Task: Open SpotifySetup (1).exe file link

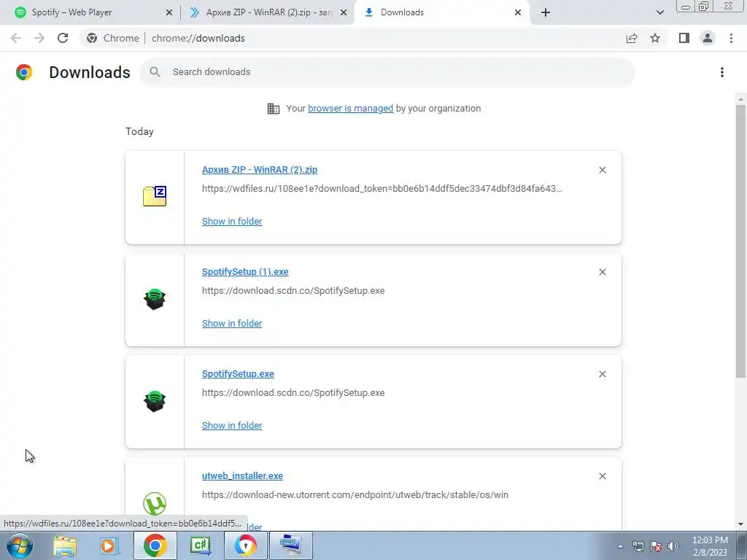Action: 245,272
